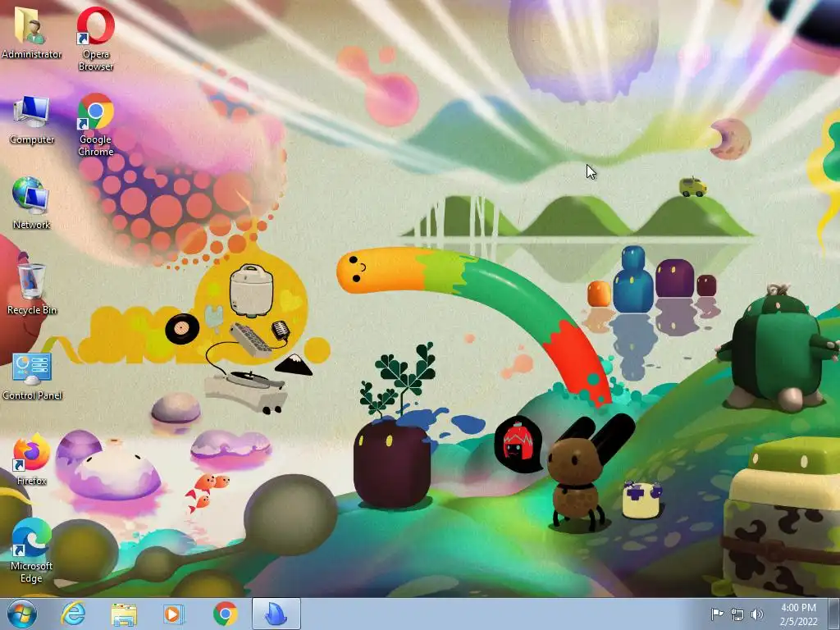
Task: Open the Action Center flag icon
Action: (x=717, y=614)
